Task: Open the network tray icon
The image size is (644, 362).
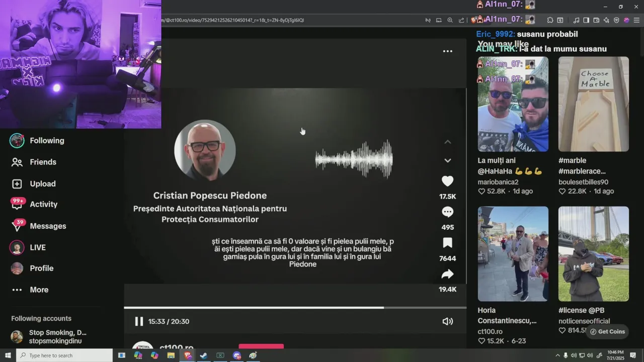Action: click(582, 355)
